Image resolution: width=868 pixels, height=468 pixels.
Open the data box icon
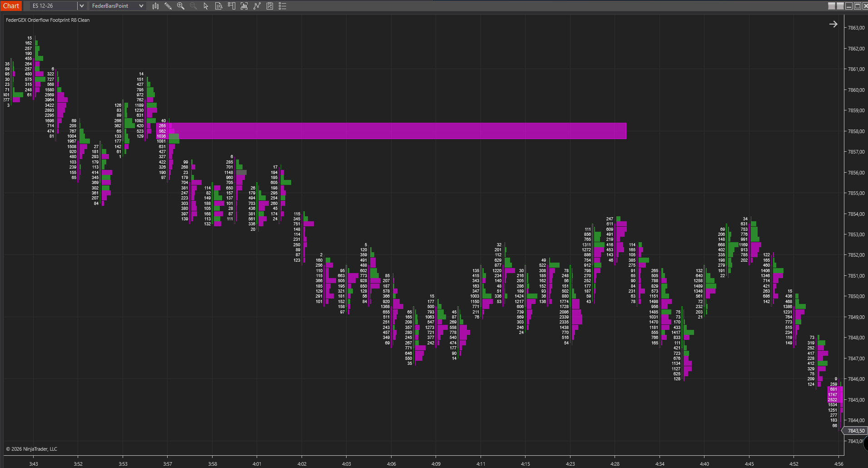pyautogui.click(x=218, y=6)
